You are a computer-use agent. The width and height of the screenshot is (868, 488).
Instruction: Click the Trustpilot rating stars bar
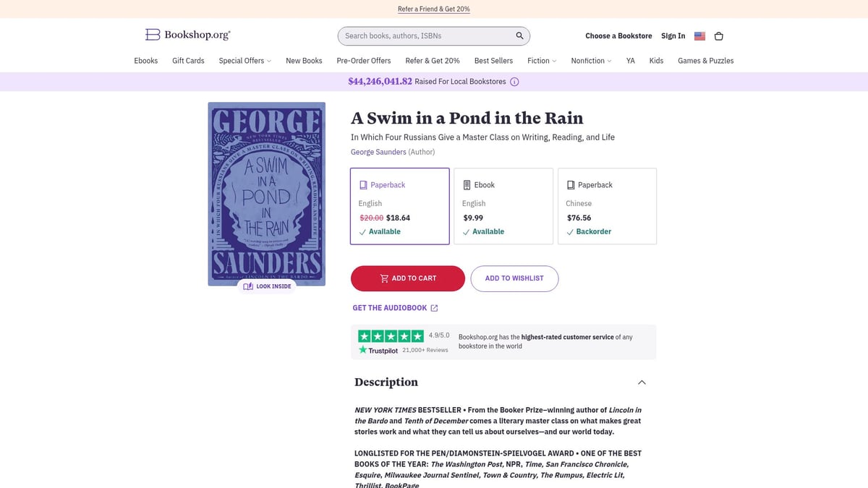pos(391,335)
